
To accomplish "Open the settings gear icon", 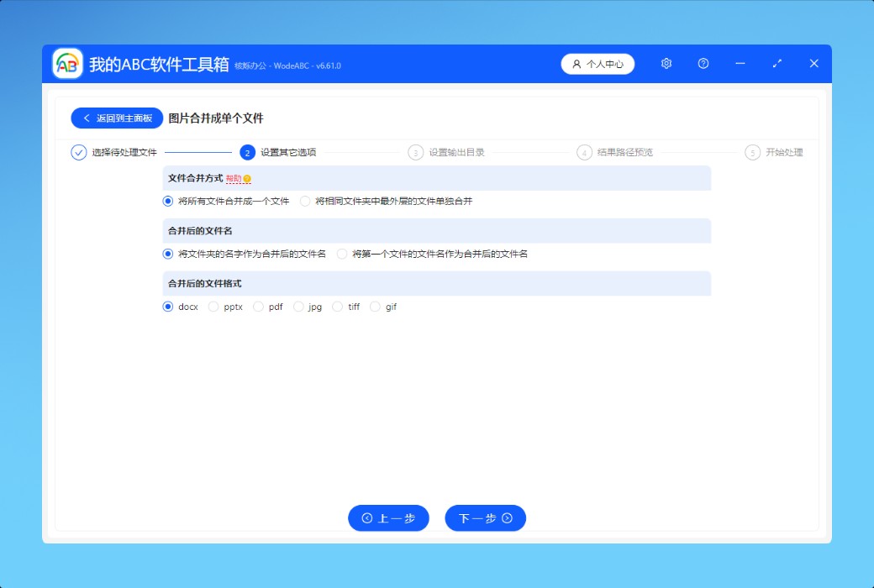I will [x=666, y=64].
